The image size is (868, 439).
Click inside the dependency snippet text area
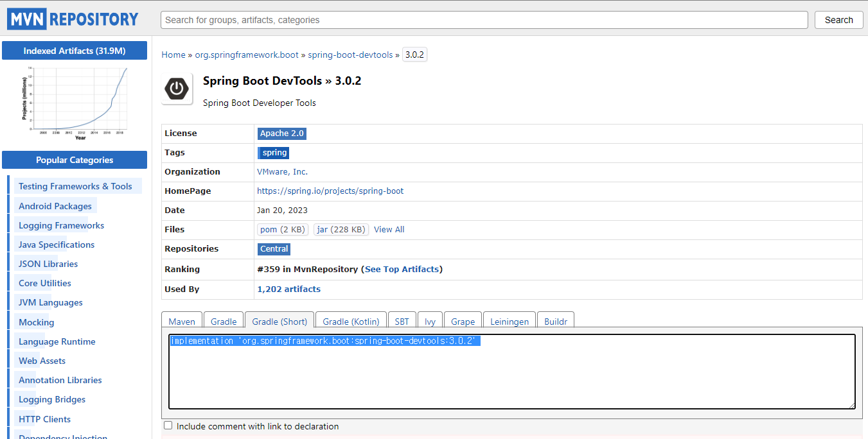point(512,372)
